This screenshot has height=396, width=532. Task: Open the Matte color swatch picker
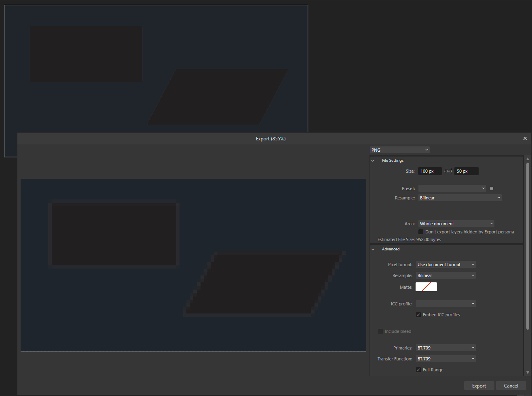426,286
